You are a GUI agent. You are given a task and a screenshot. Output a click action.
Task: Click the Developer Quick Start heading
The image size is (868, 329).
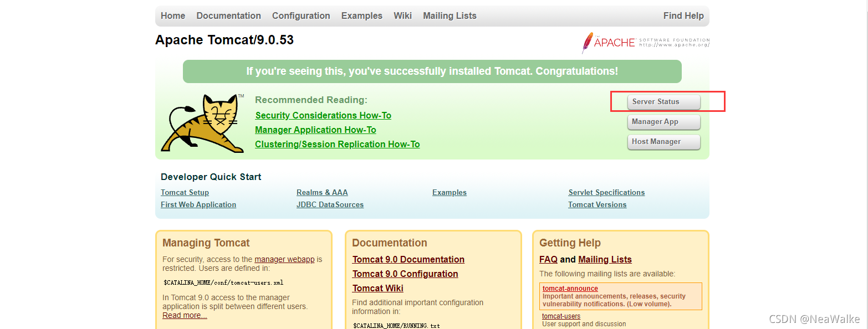pyautogui.click(x=211, y=177)
